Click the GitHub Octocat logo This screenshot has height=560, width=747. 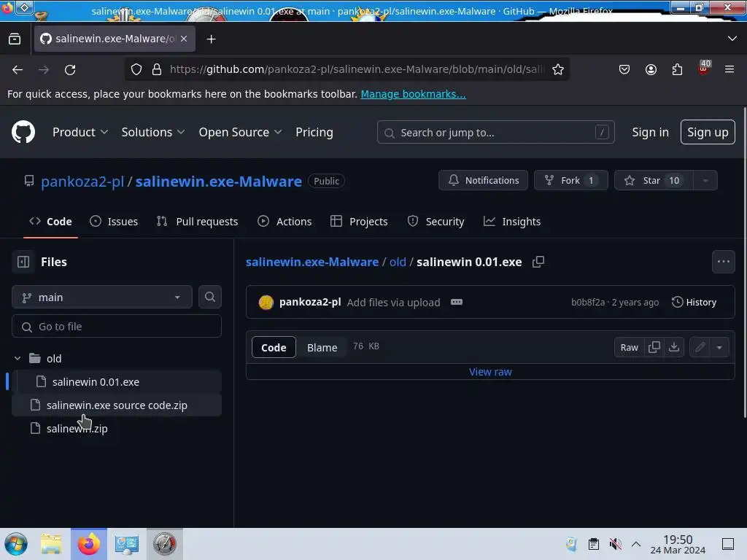[x=23, y=132]
